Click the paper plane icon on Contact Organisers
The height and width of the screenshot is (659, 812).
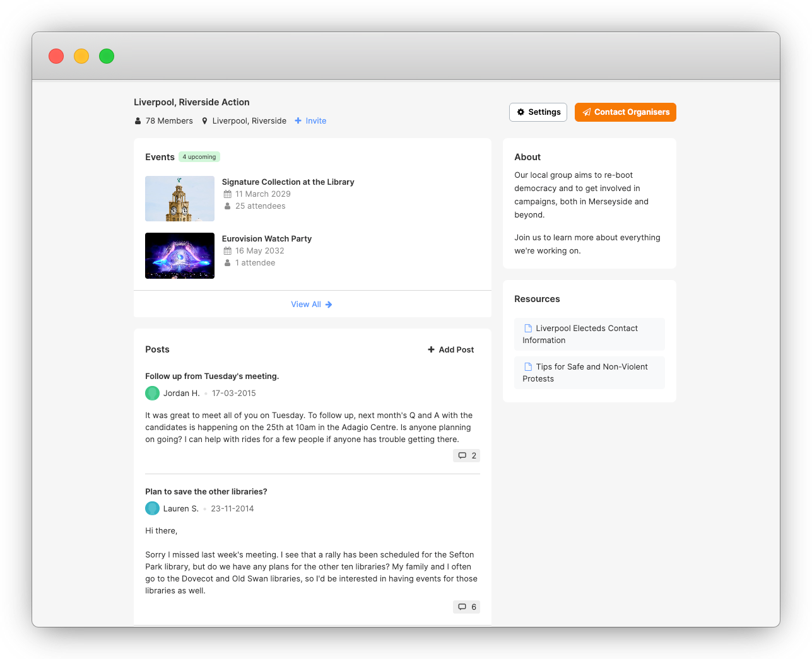587,112
